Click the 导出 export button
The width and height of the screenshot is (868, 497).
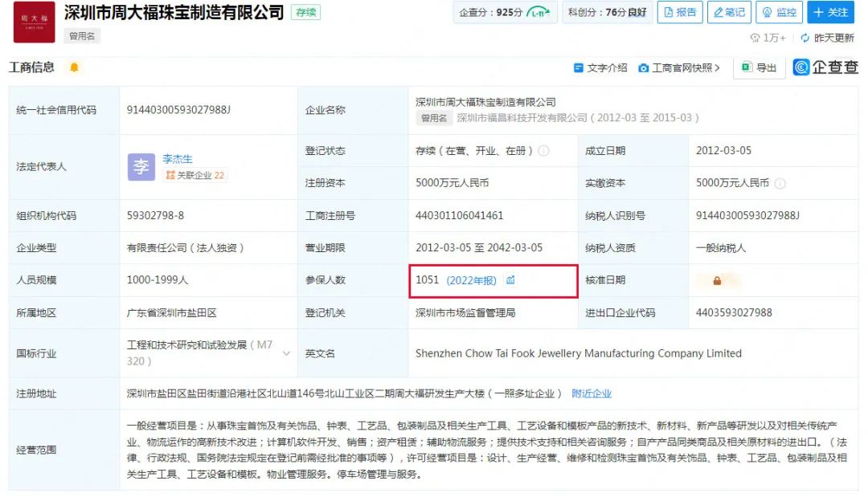[759, 68]
